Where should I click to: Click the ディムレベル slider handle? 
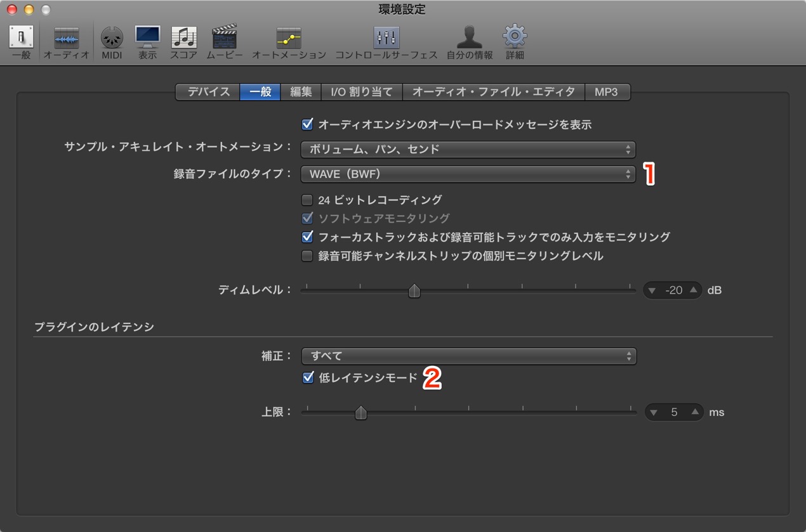(414, 290)
